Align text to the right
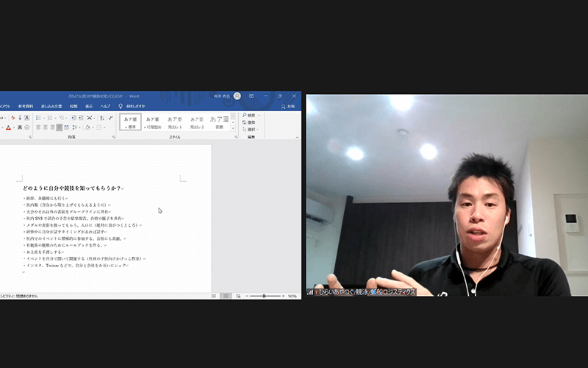This screenshot has height=368, width=588. [x=52, y=127]
